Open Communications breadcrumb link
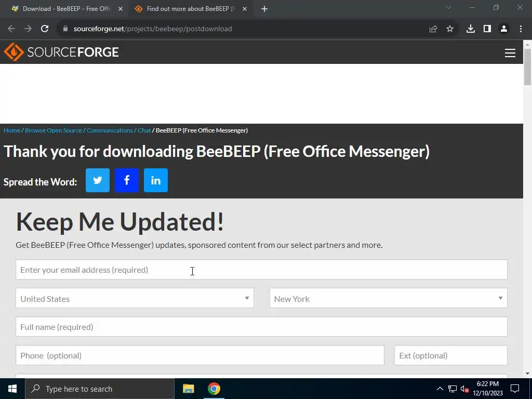Viewport: 532px width, 399px height. 110,130
